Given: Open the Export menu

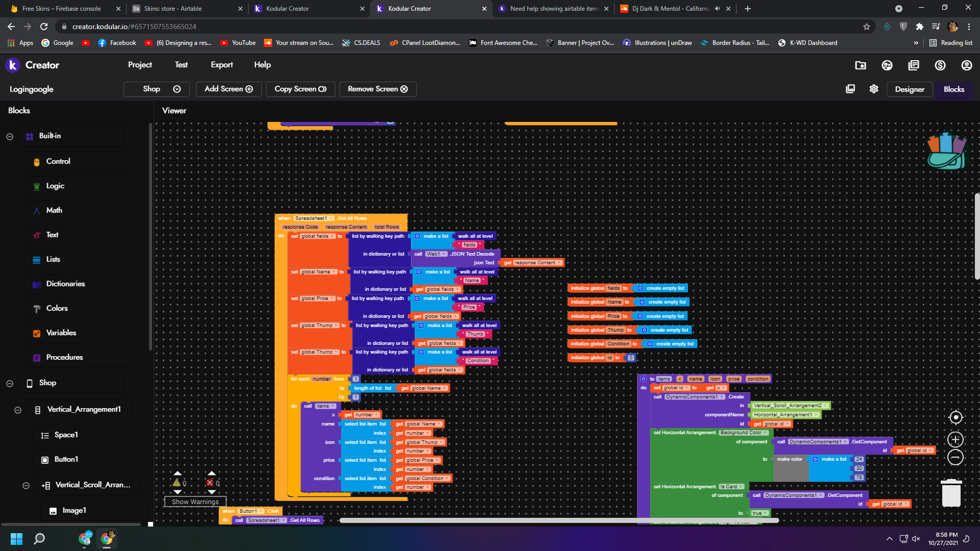Looking at the screenshot, I should pos(222,65).
